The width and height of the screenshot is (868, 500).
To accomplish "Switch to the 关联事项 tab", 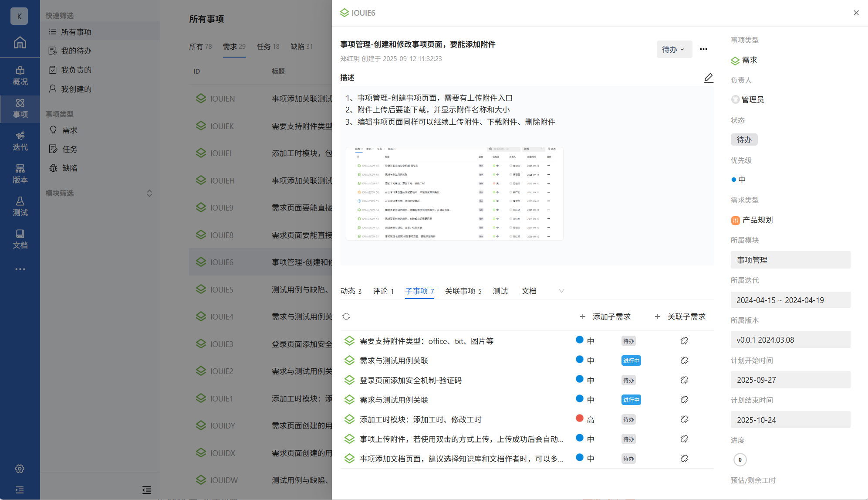I will point(463,291).
